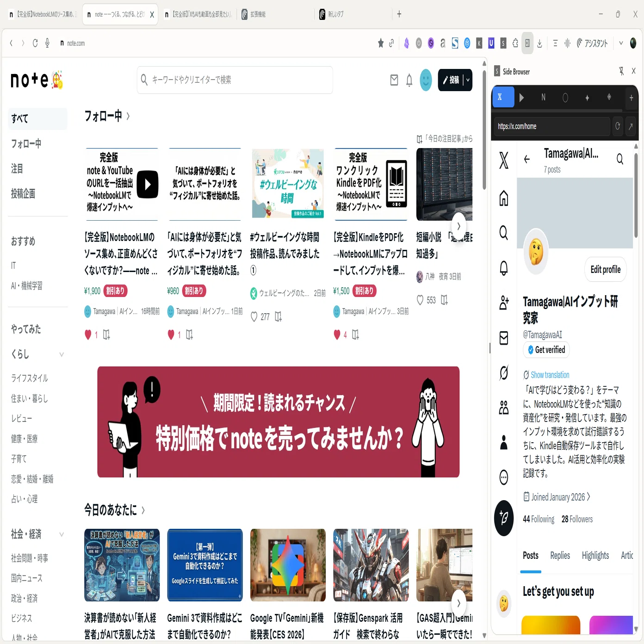Advance the フォロー中 carousel with right arrow
Viewport: 644px width, 644px height.
458,226
